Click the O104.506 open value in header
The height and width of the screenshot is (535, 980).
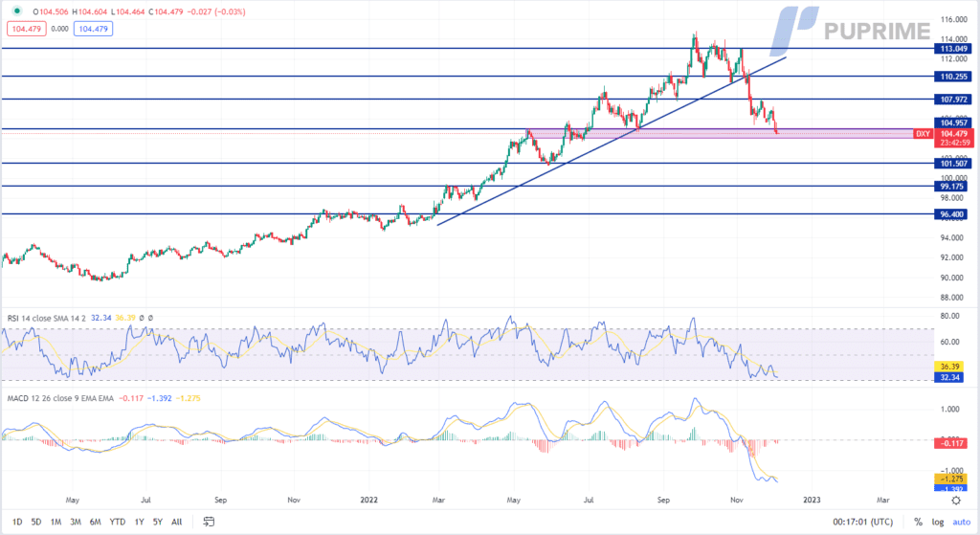coord(51,11)
